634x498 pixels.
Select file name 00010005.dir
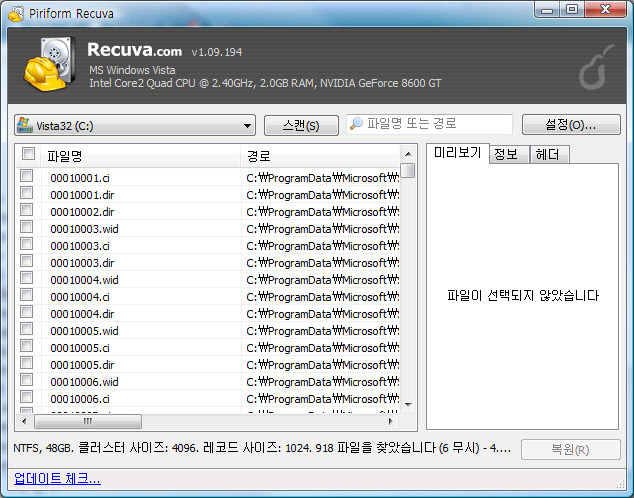(82, 365)
